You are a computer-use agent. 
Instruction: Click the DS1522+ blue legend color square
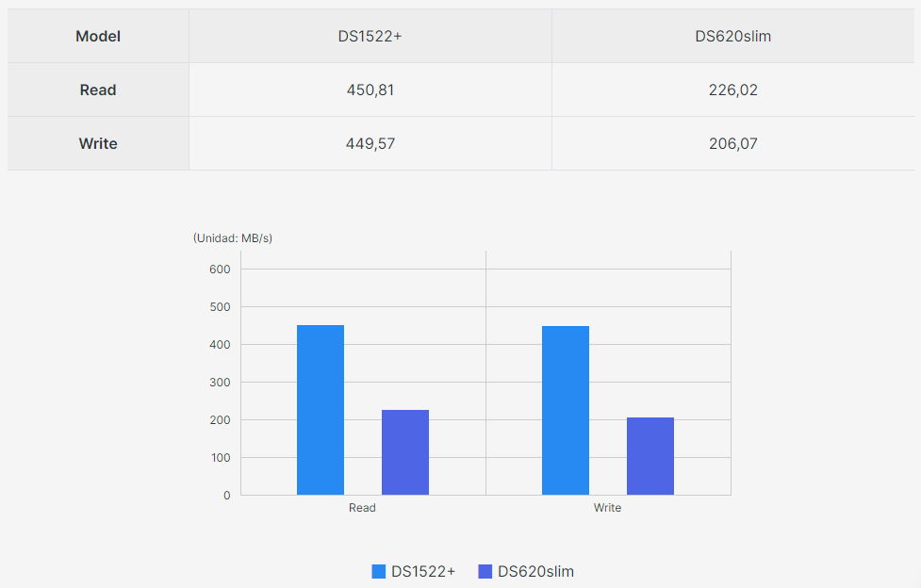coord(379,571)
